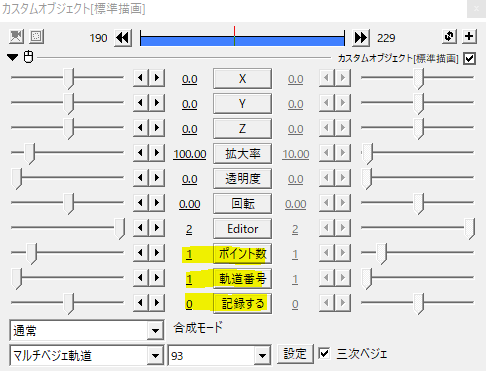The width and height of the screenshot is (486, 371).
Task: Click the left 透明度 slider track
Action: pos(67,177)
